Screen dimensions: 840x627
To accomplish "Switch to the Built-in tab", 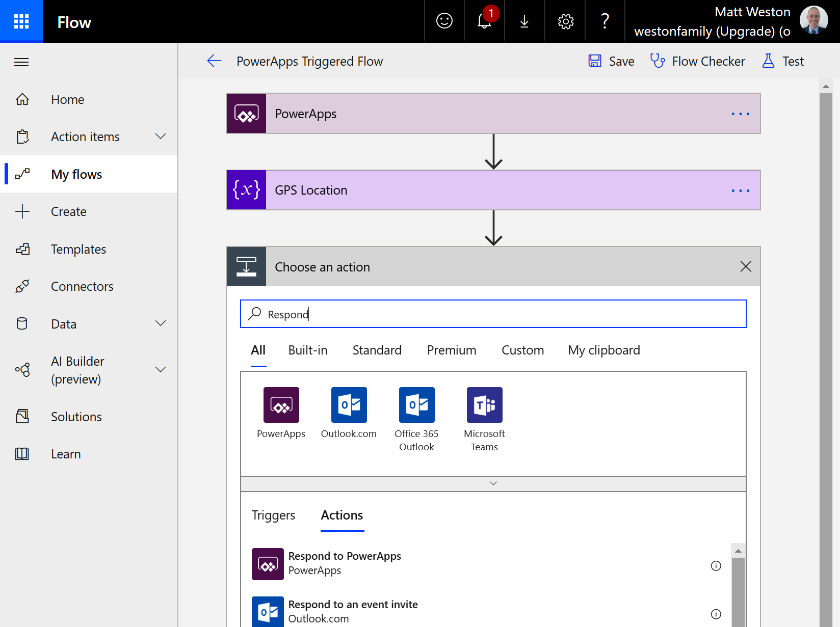I will [x=308, y=350].
